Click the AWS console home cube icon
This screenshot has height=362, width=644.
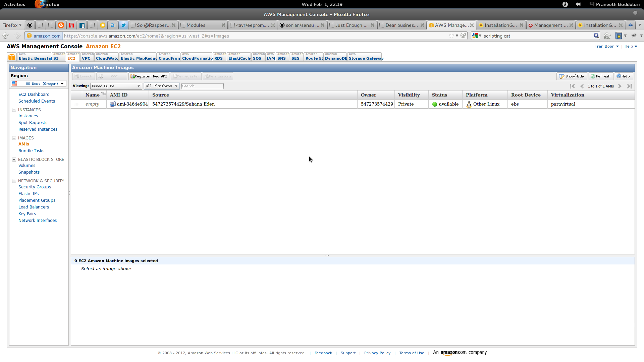[12, 57]
